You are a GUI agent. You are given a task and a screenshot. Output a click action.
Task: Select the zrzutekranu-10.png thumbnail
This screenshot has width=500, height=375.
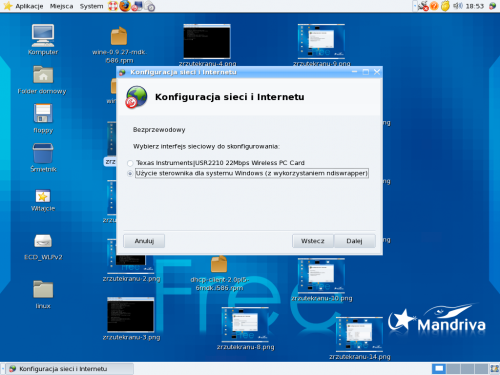[321, 275]
